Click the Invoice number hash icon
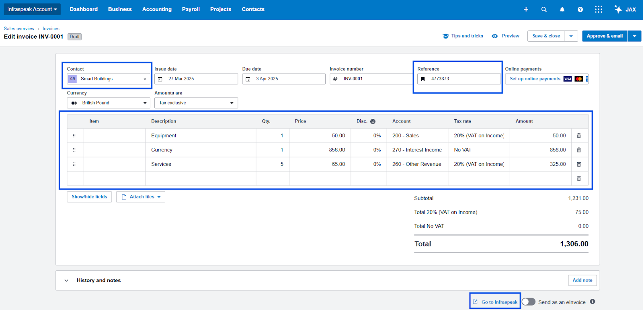The width and height of the screenshot is (644, 310). click(335, 79)
